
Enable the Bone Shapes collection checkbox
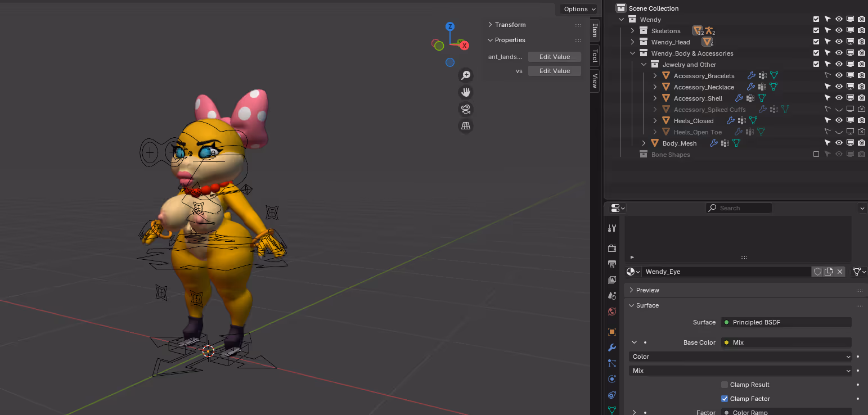[x=816, y=155]
